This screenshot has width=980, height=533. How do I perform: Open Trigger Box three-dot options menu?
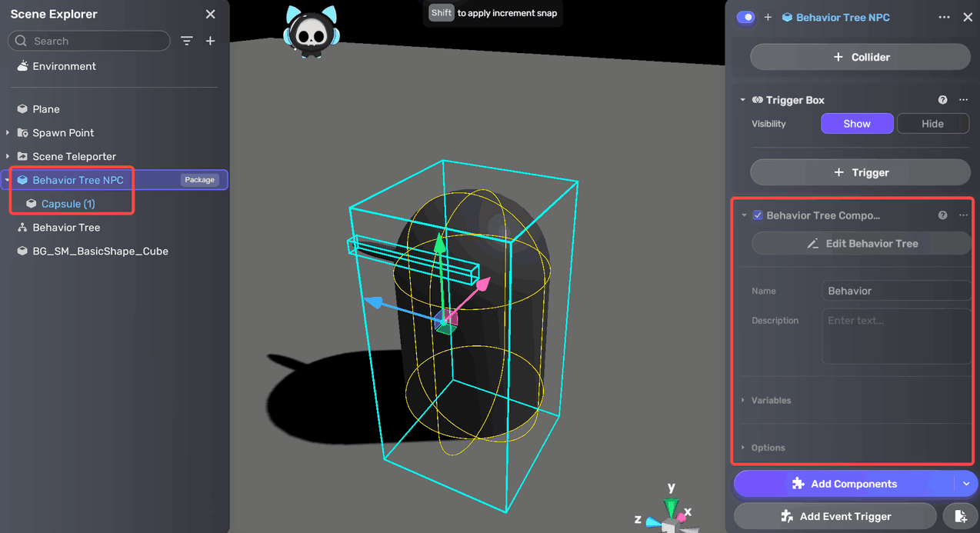pyautogui.click(x=963, y=100)
